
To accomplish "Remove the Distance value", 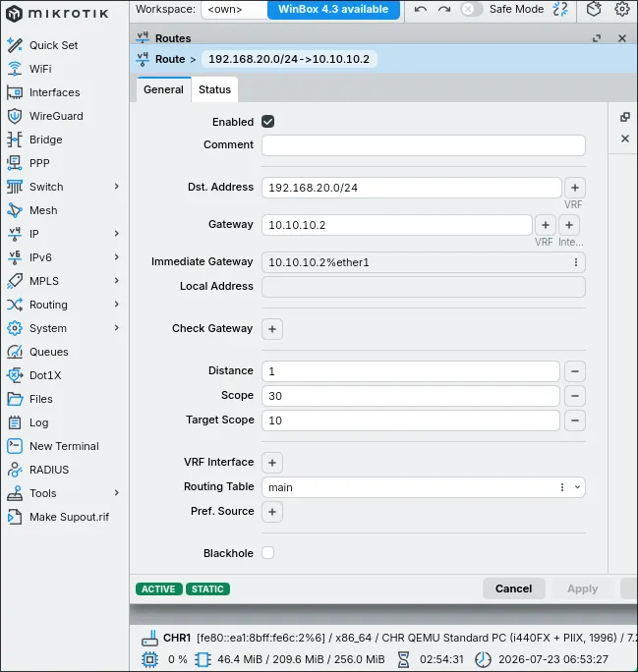I will tap(575, 371).
